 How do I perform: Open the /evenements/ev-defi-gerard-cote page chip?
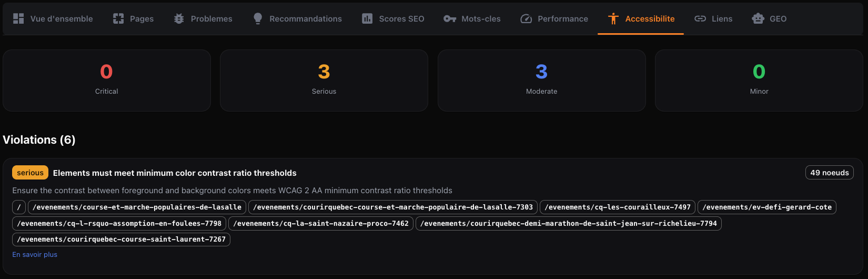(766, 207)
